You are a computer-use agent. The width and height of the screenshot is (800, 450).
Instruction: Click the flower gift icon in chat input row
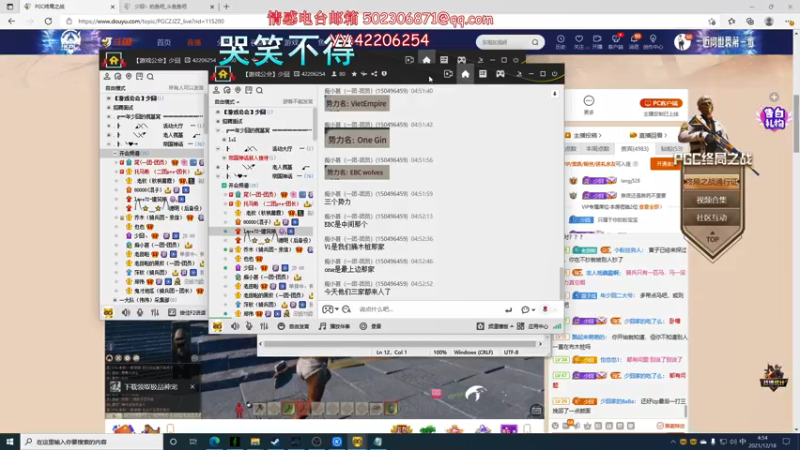pyautogui.click(x=545, y=309)
